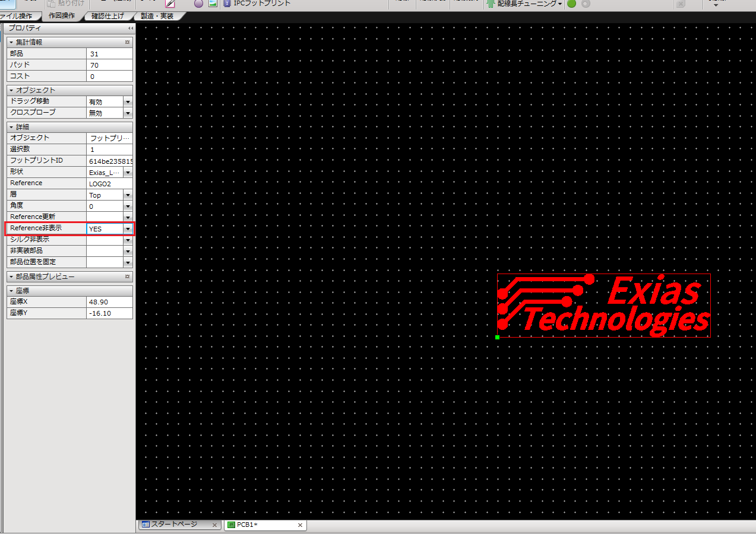Click the 選択数 value 1
Screen dimensions: 756x534
(x=109, y=150)
